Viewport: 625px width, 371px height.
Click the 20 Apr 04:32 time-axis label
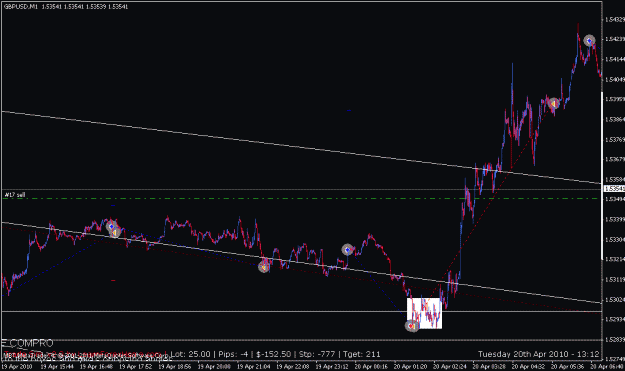click(528, 366)
